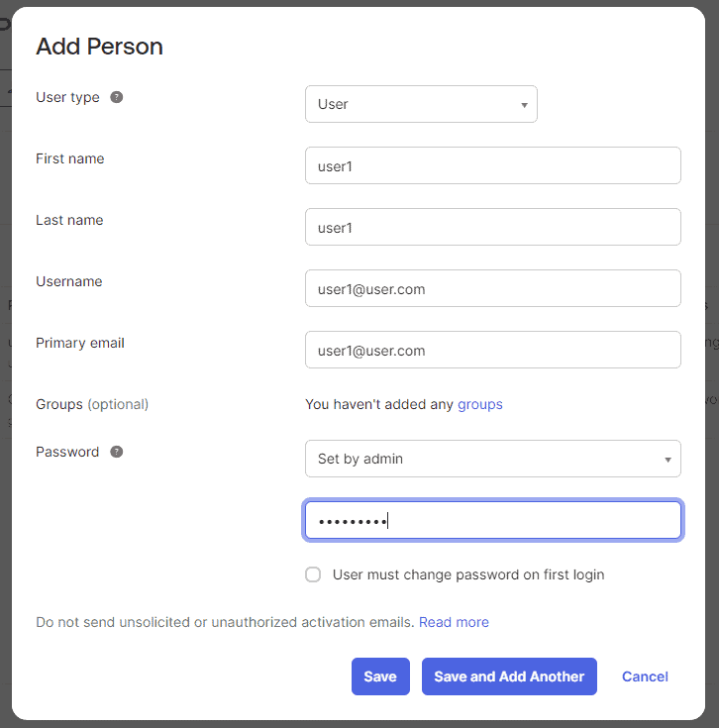Screen dimensions: 719x728
Task: Focus the masked password entry field
Action: 492,520
